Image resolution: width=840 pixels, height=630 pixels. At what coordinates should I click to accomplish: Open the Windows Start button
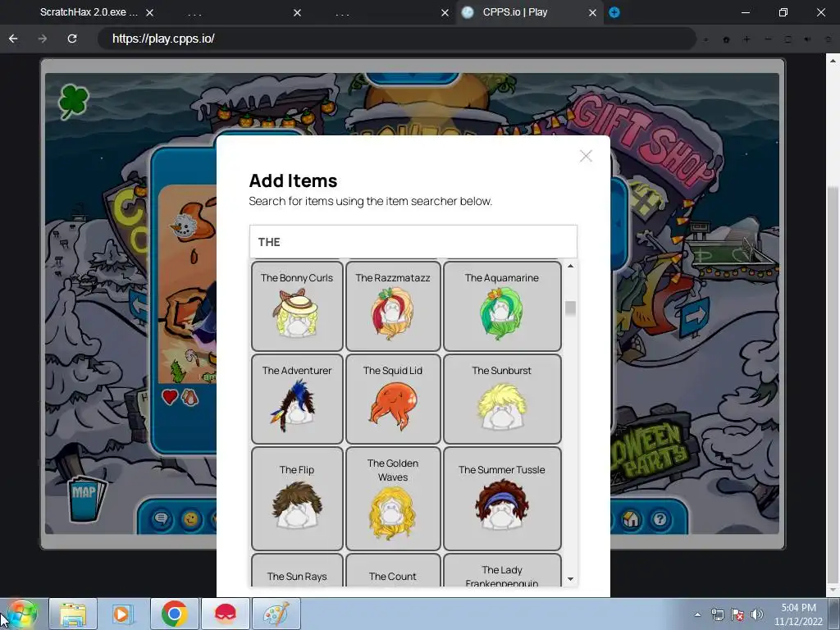click(21, 614)
